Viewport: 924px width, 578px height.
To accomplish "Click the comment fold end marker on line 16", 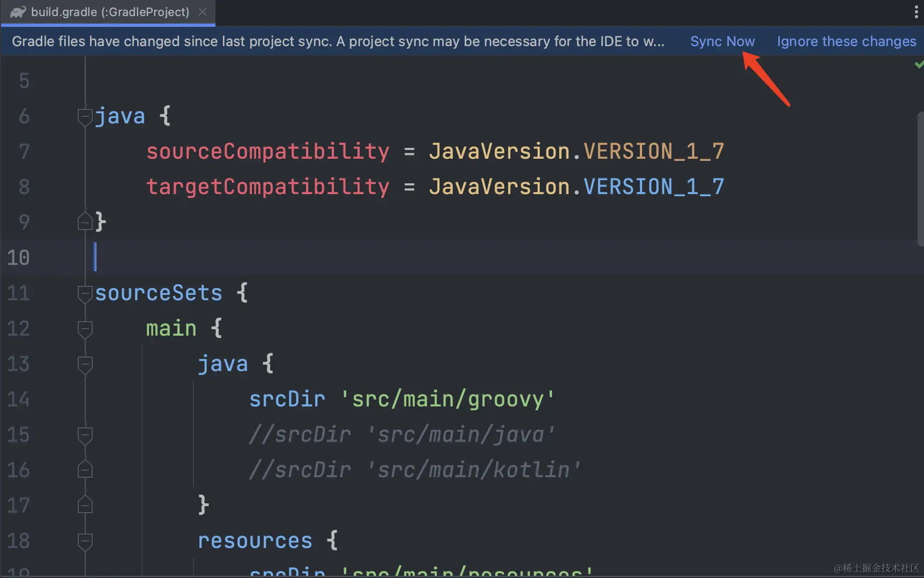I will pos(85,469).
